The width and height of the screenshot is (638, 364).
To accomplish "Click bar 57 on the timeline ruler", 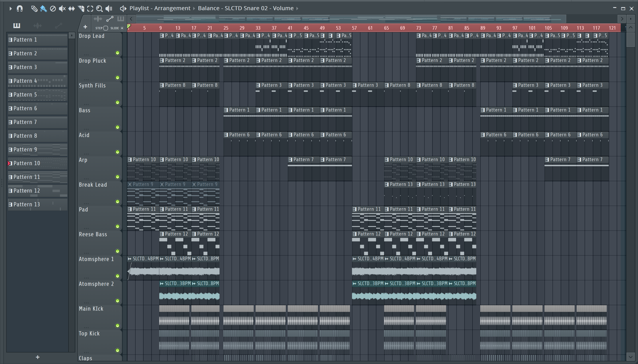I will pyautogui.click(x=354, y=28).
